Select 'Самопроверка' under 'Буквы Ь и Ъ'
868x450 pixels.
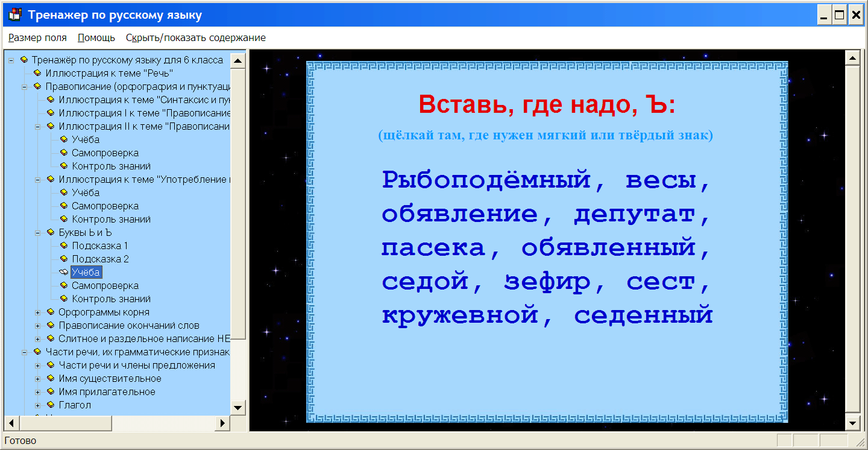(105, 285)
